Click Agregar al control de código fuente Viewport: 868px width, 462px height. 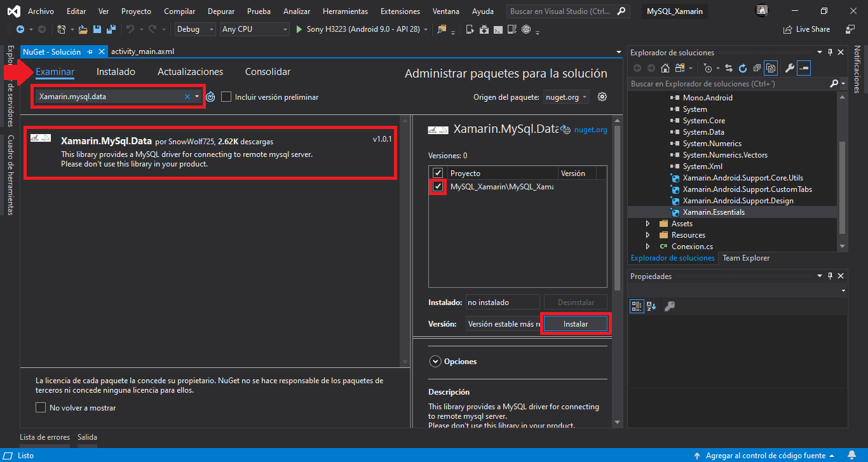coord(766,456)
